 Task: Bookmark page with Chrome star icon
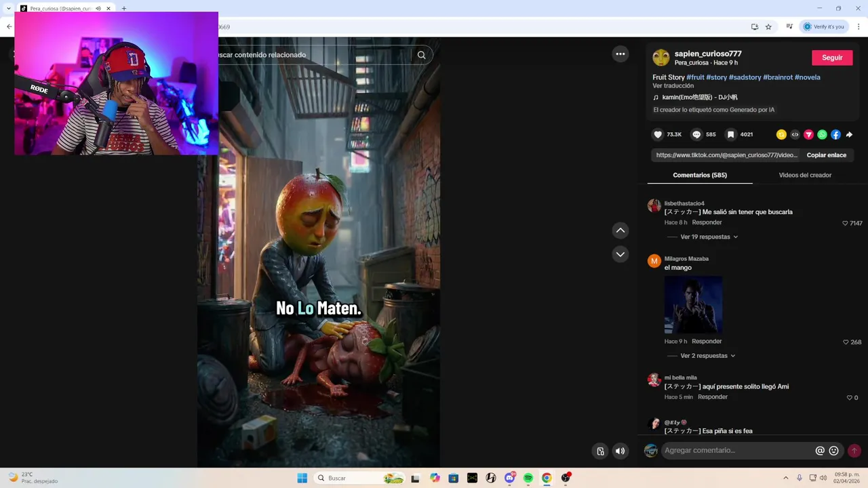[x=768, y=26]
